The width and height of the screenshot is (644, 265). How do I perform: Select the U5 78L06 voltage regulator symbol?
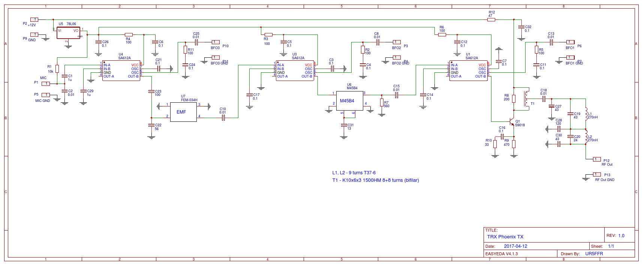(68, 33)
